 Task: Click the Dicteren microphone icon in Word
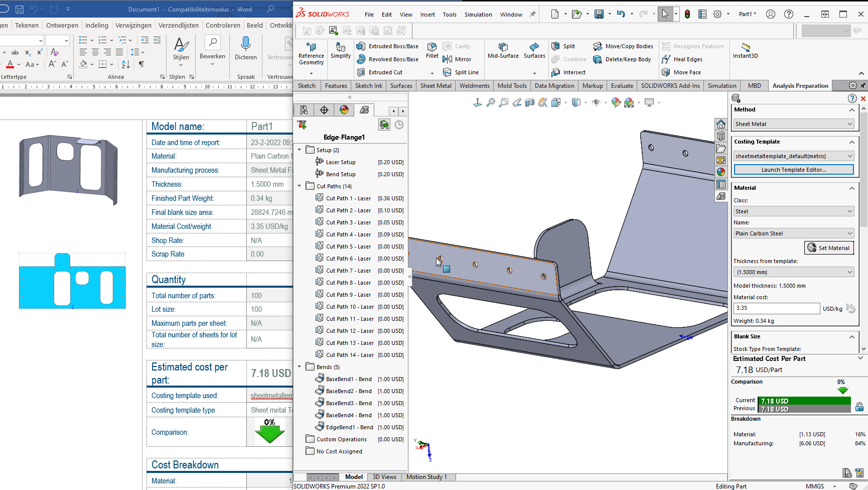click(245, 45)
